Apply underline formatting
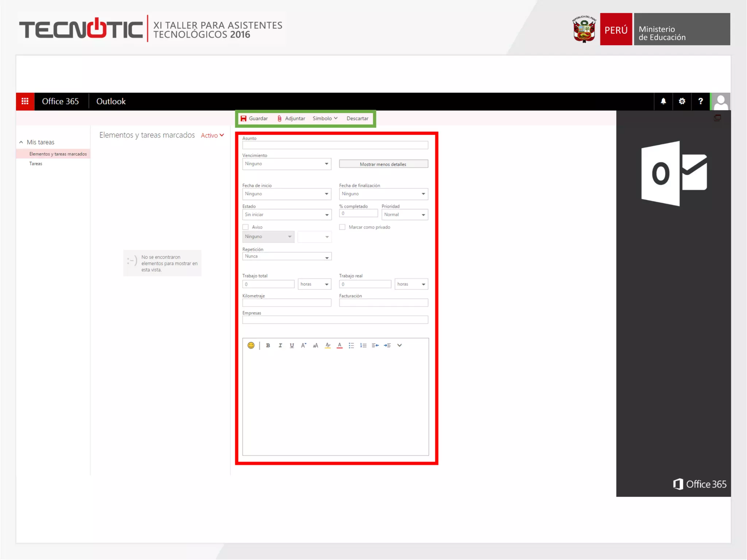The width and height of the screenshot is (747, 560). [292, 345]
